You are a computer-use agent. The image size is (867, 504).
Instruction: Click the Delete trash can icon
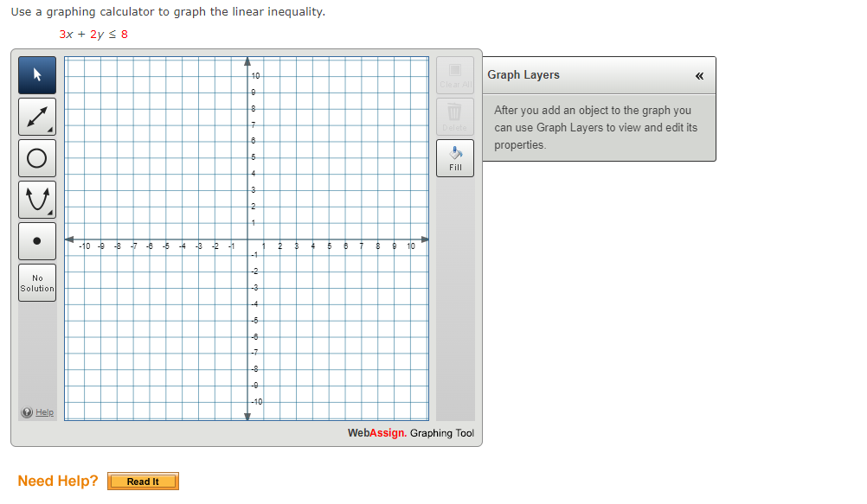(455, 115)
